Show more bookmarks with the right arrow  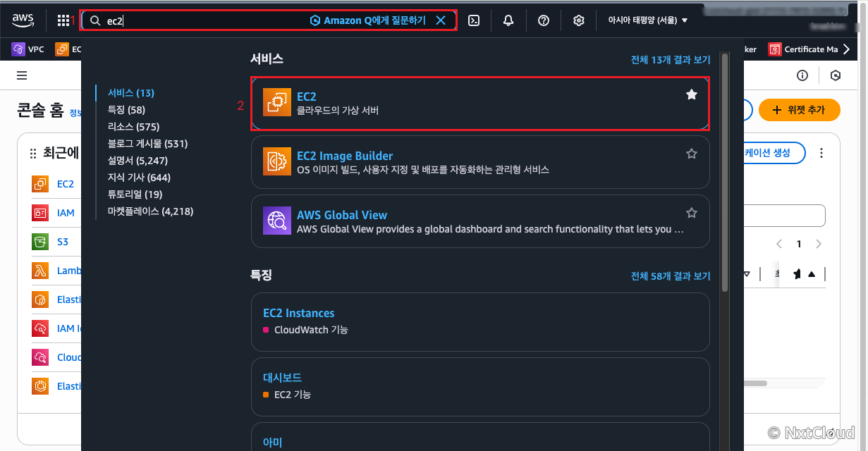[x=846, y=49]
